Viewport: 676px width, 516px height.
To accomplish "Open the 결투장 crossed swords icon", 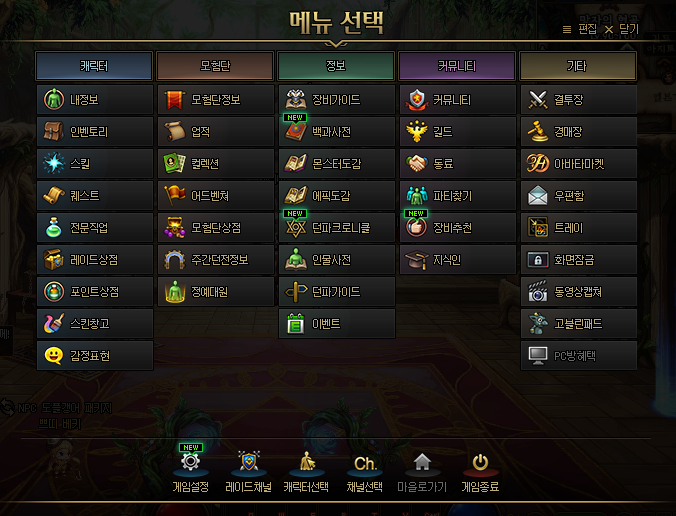I will [x=538, y=99].
